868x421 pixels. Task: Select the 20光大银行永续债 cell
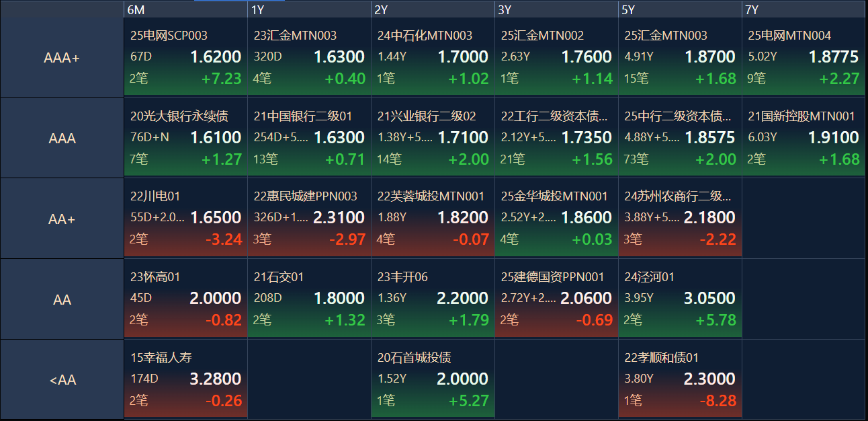[186, 138]
